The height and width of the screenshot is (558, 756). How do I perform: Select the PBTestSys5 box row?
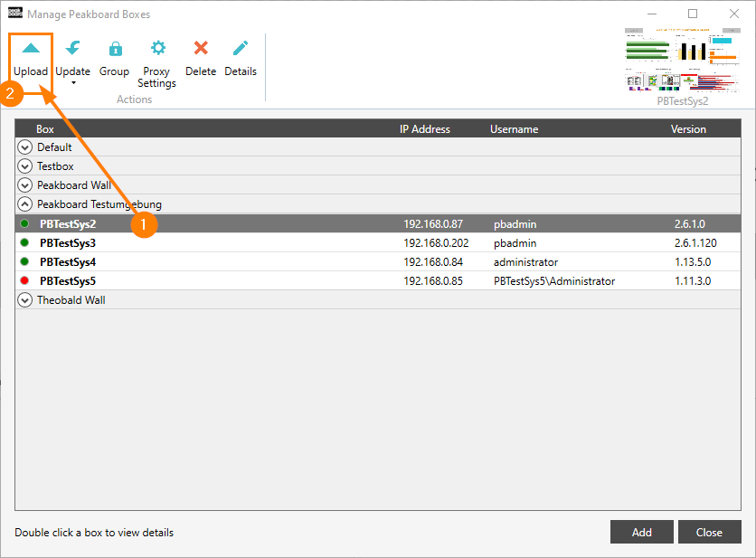coord(378,280)
